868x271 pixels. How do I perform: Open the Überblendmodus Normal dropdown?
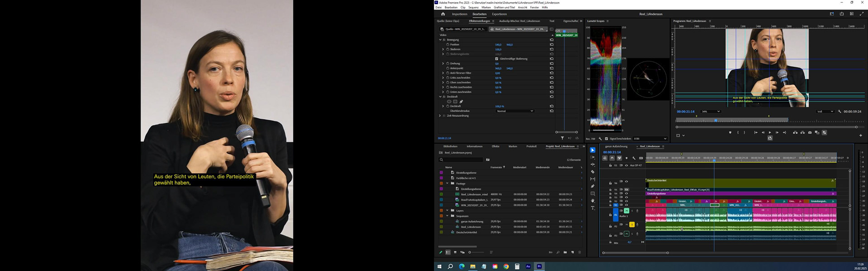pos(515,111)
